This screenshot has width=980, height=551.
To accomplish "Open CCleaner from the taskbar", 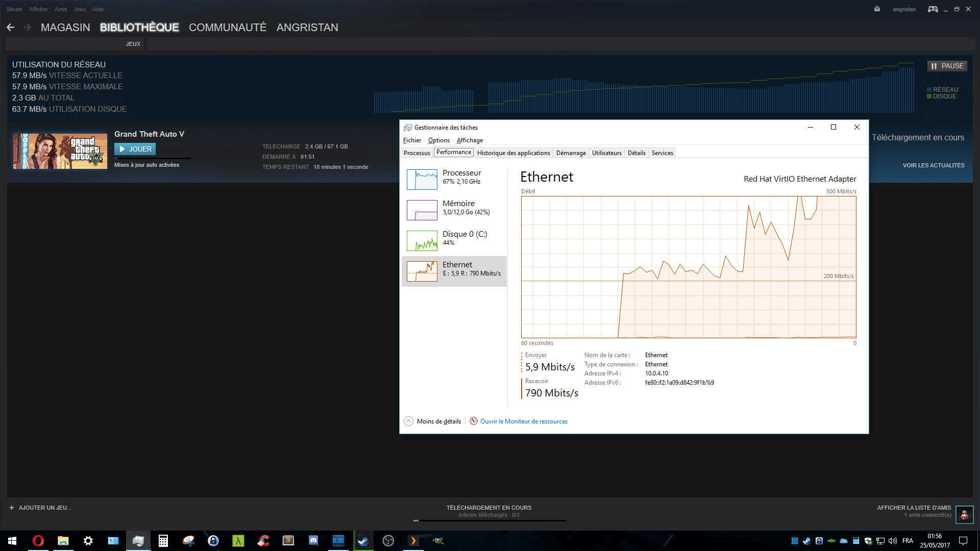I will pos(263,541).
